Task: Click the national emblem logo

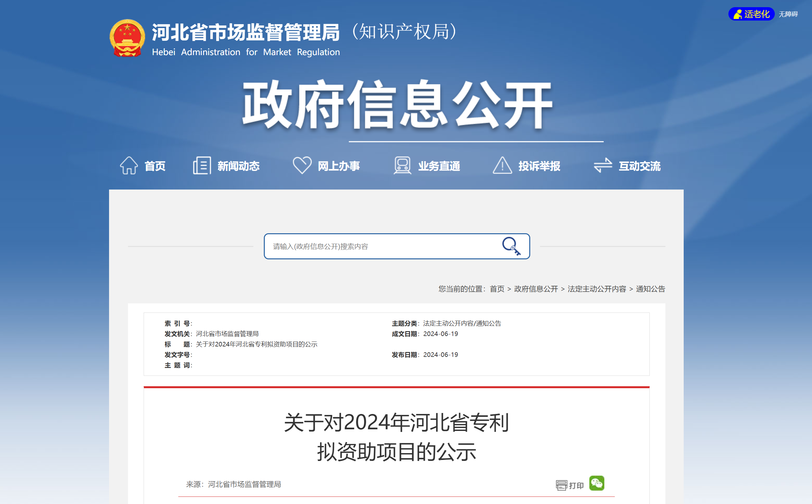Action: [127, 38]
